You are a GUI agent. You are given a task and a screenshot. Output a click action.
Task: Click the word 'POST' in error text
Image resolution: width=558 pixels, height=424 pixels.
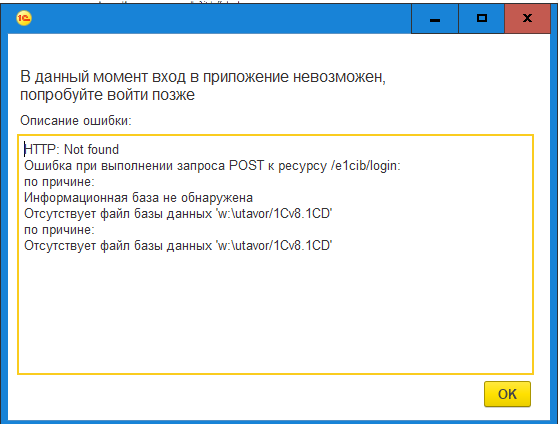point(246,166)
